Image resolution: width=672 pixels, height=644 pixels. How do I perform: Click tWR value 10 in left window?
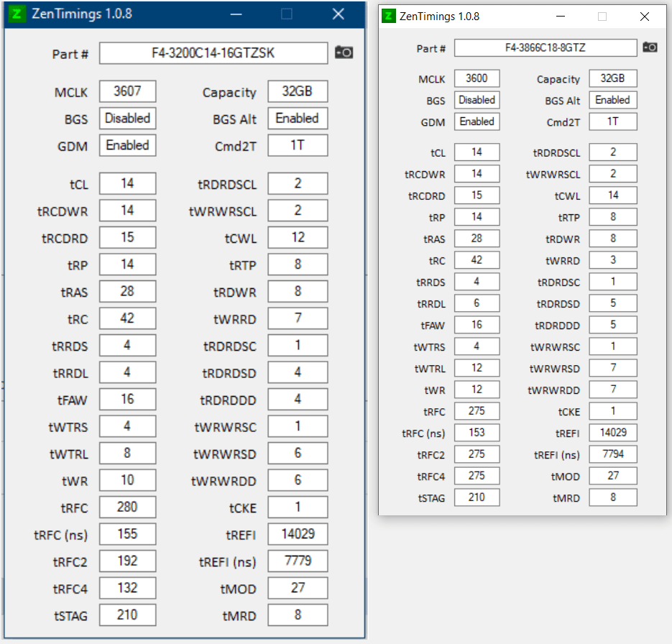pos(127,480)
